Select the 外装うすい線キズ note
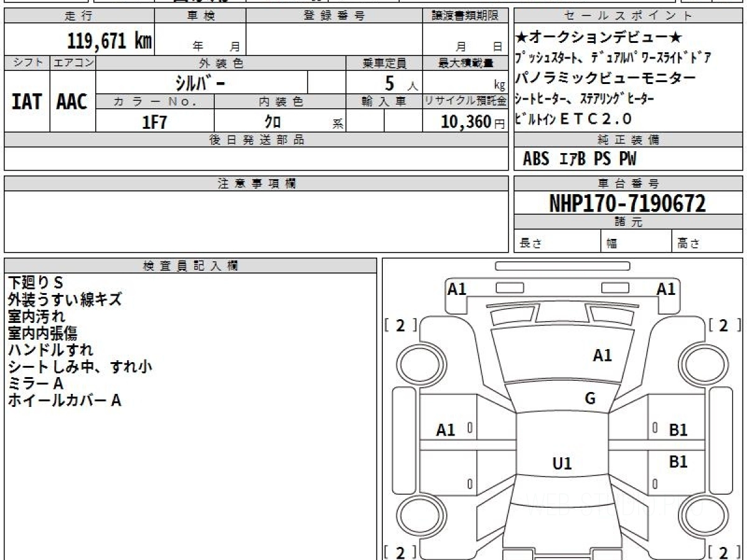 coord(65,300)
